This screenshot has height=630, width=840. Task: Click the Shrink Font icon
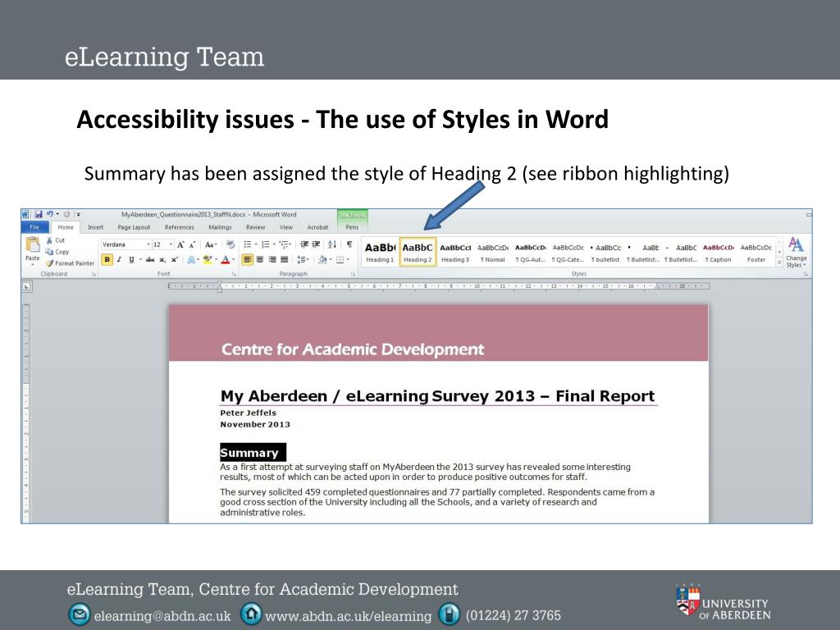[x=192, y=244]
